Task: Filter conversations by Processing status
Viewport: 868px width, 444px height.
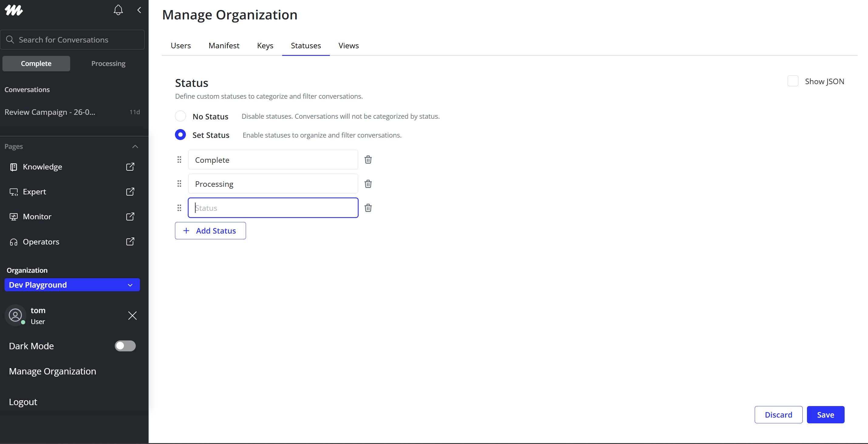Action: click(108, 64)
